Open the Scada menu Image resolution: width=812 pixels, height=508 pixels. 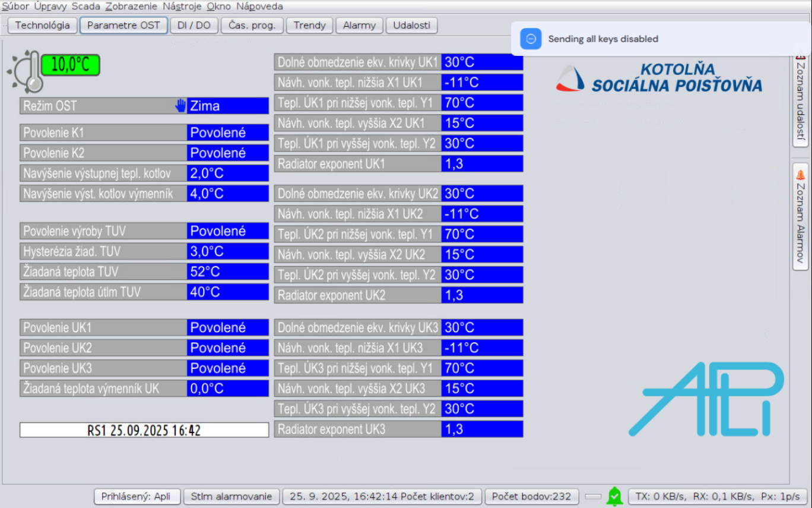86,7
